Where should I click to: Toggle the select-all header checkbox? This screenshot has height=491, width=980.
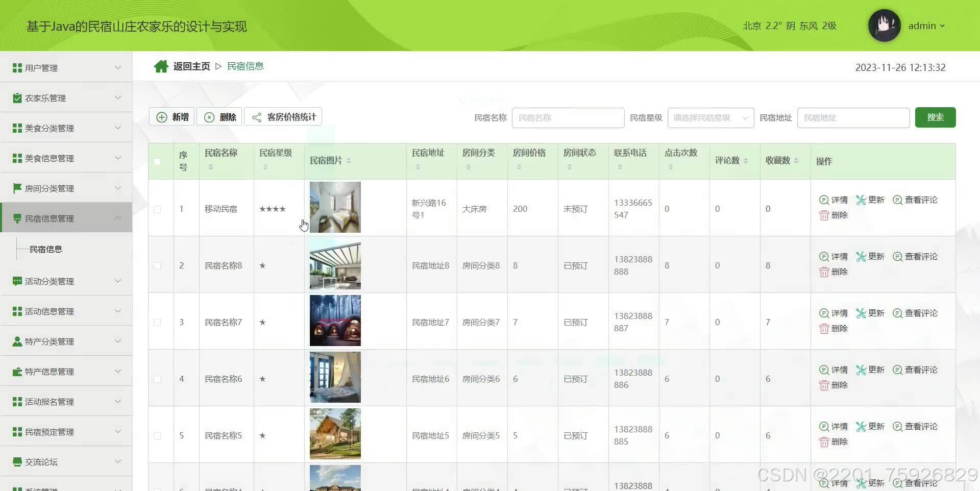tap(157, 162)
